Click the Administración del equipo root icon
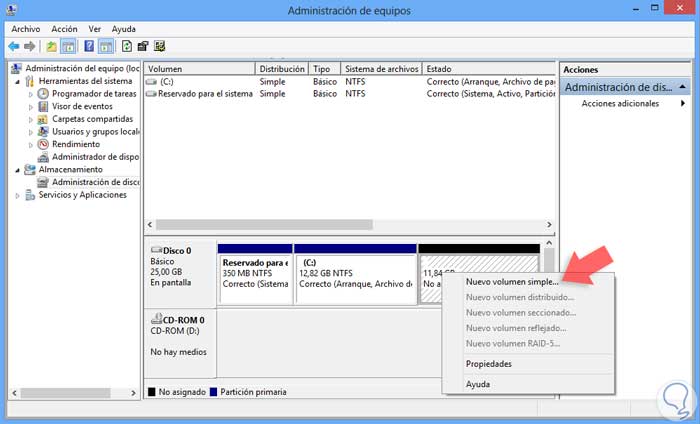Screen dimensions: 700x424 coord(16,68)
